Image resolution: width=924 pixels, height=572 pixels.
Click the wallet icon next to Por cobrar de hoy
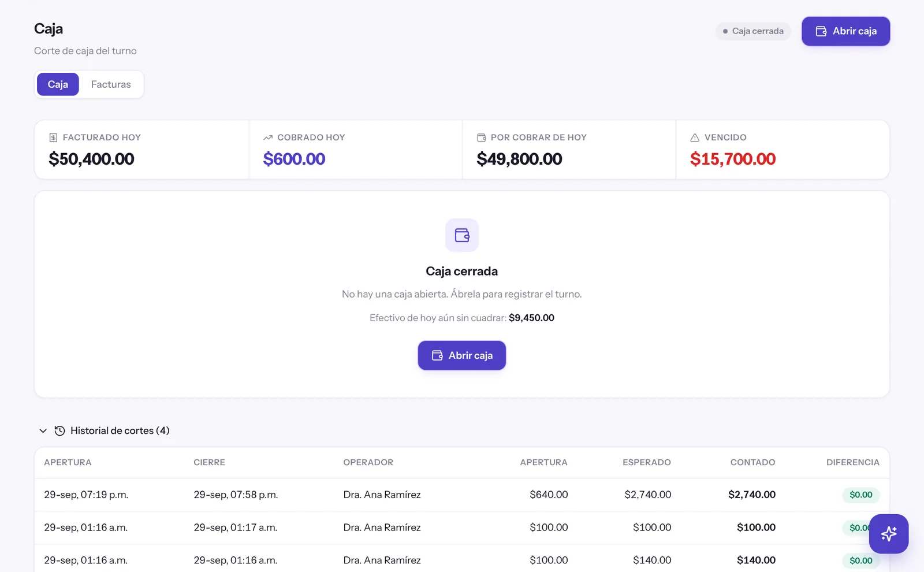pos(482,138)
